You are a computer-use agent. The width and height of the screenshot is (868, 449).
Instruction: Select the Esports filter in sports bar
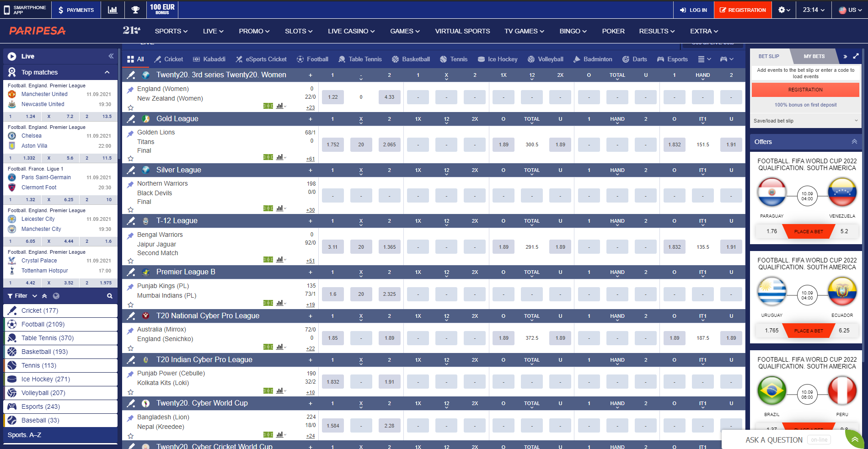672,59
